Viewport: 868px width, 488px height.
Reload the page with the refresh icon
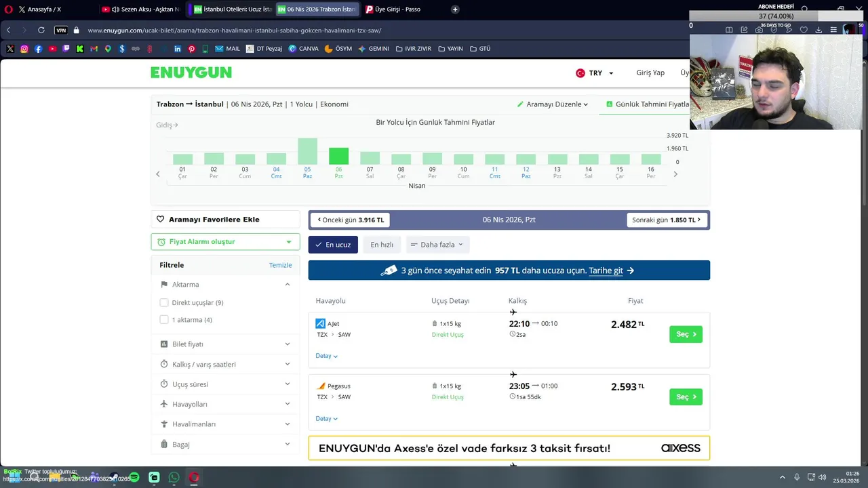click(x=41, y=30)
